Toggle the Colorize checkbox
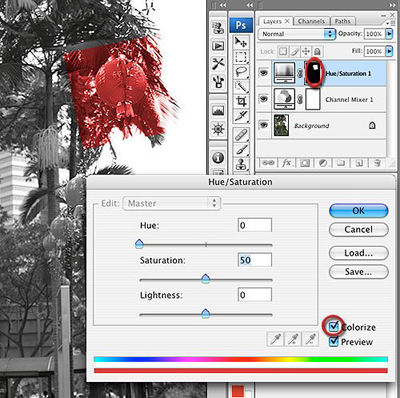 (333, 326)
